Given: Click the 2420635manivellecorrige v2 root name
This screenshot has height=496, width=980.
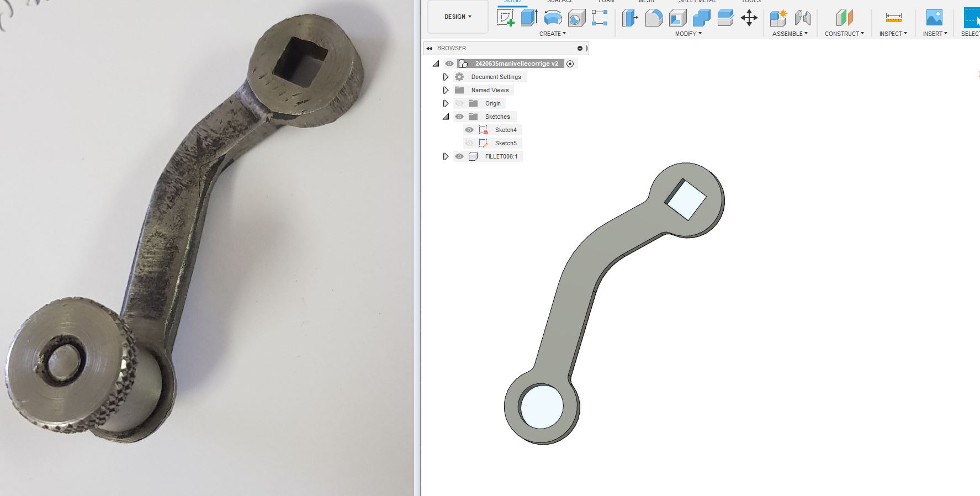Looking at the screenshot, I should [x=516, y=64].
